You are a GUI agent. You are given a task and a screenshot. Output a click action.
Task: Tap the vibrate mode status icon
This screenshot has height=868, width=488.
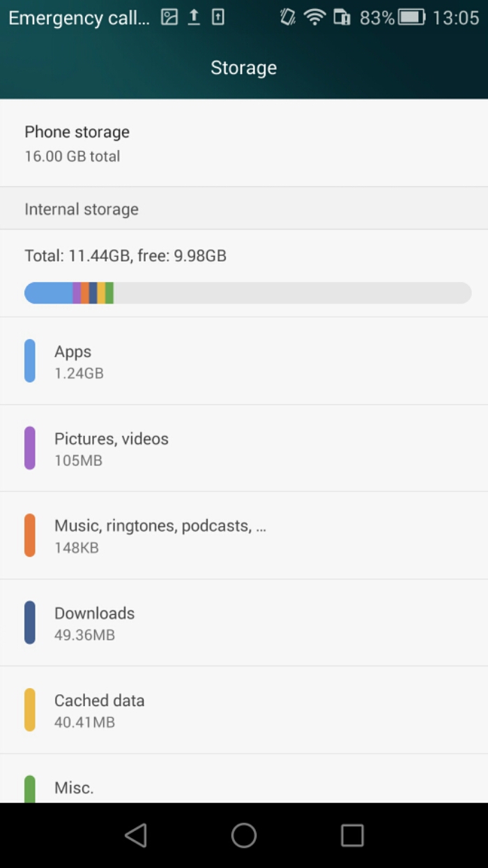287,17
